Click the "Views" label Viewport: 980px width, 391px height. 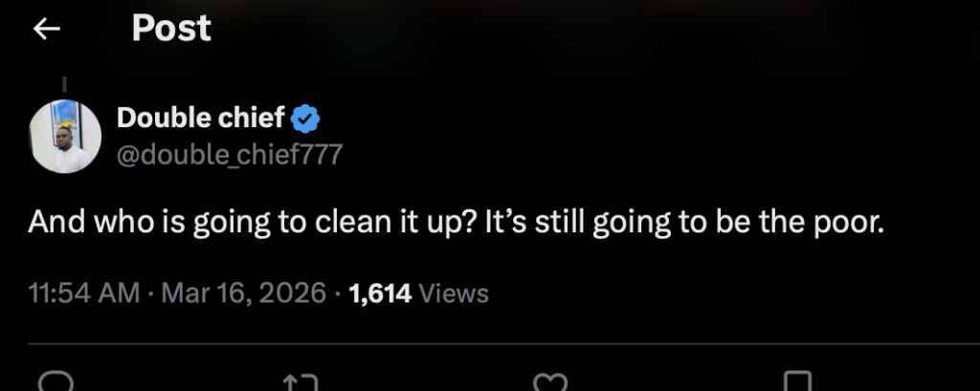454,293
